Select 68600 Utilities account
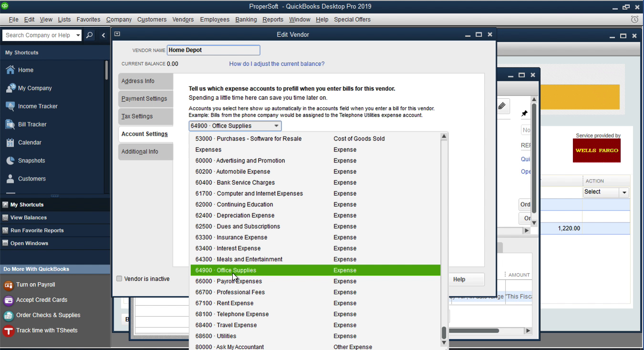644x350 pixels. (315, 337)
